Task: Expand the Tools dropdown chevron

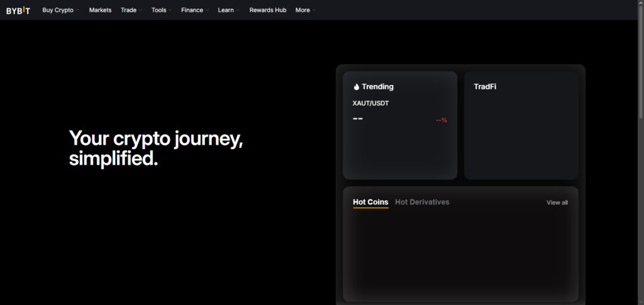Action: (170, 10)
